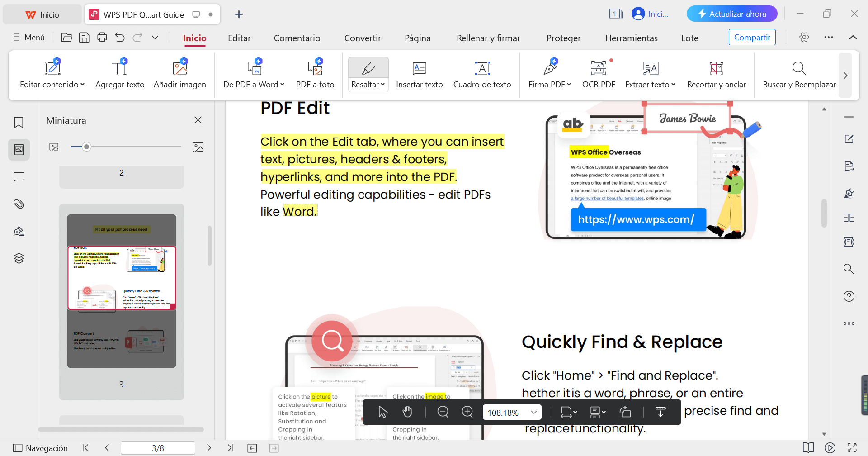Viewport: 868px width, 456px height.
Task: Click the Agregar texto tool
Action: coord(120,69)
